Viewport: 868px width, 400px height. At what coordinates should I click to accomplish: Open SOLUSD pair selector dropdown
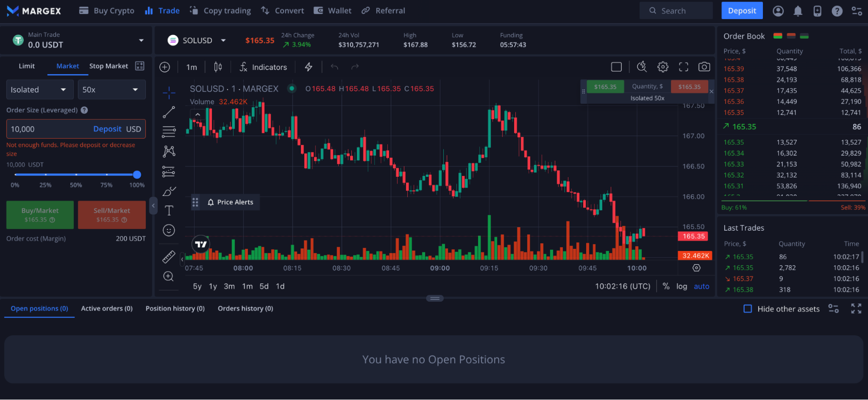[223, 40]
